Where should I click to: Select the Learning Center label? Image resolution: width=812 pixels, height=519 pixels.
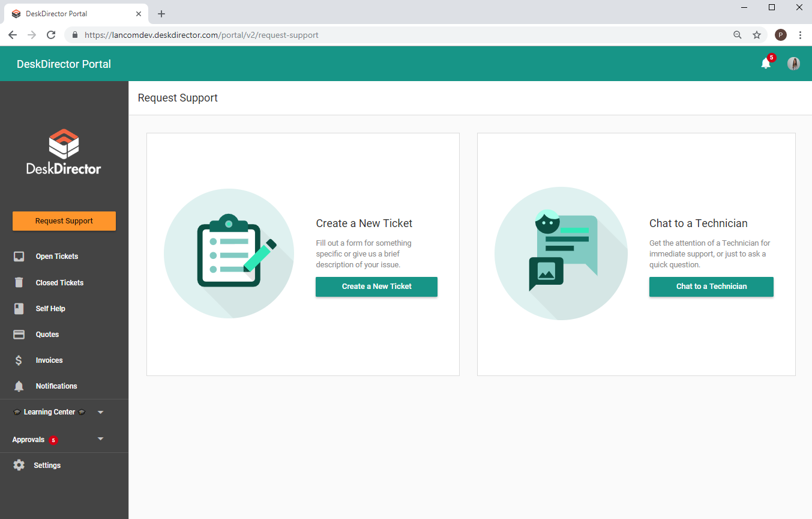point(49,412)
